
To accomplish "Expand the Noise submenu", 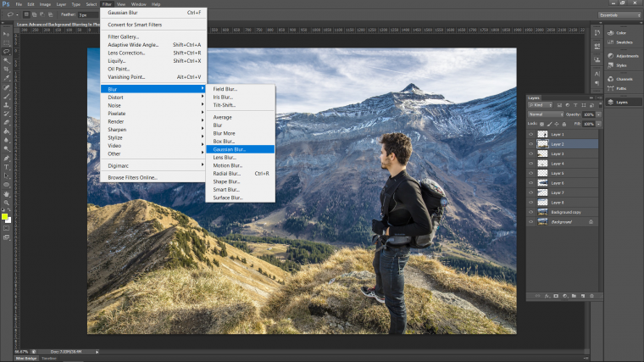I will click(x=153, y=106).
